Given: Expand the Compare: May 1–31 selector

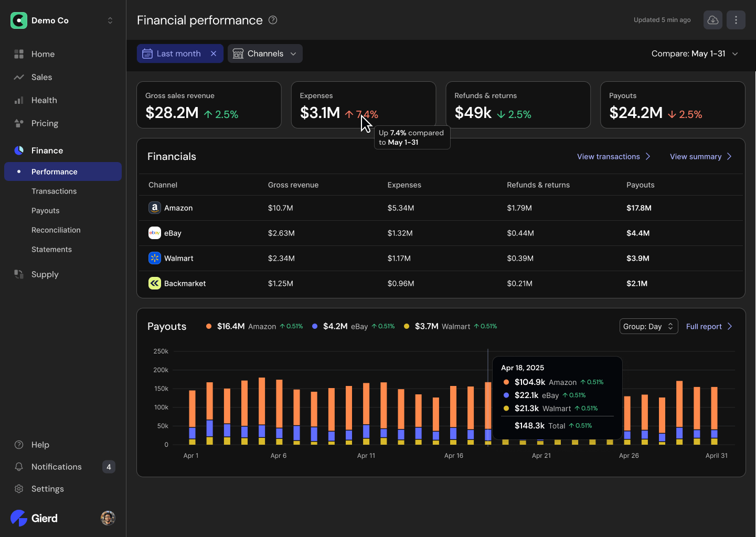Looking at the screenshot, I should [695, 53].
